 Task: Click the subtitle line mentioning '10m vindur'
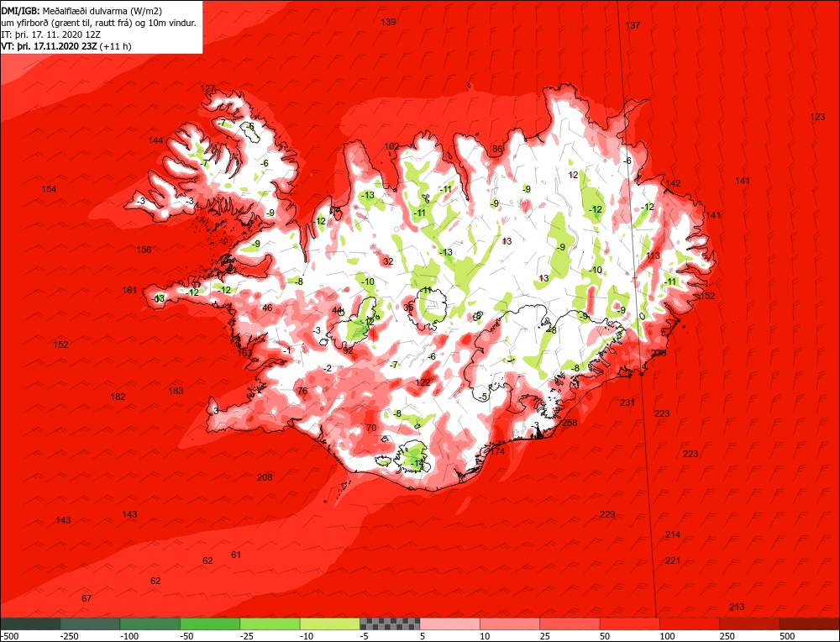point(98,23)
